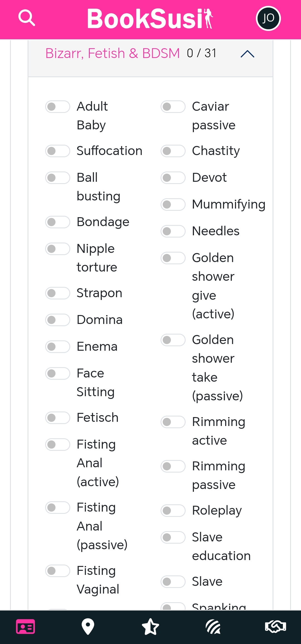Viewport: 301px width, 644px height.
Task: Tap the signal waves icon in bottom bar
Action: point(213,626)
